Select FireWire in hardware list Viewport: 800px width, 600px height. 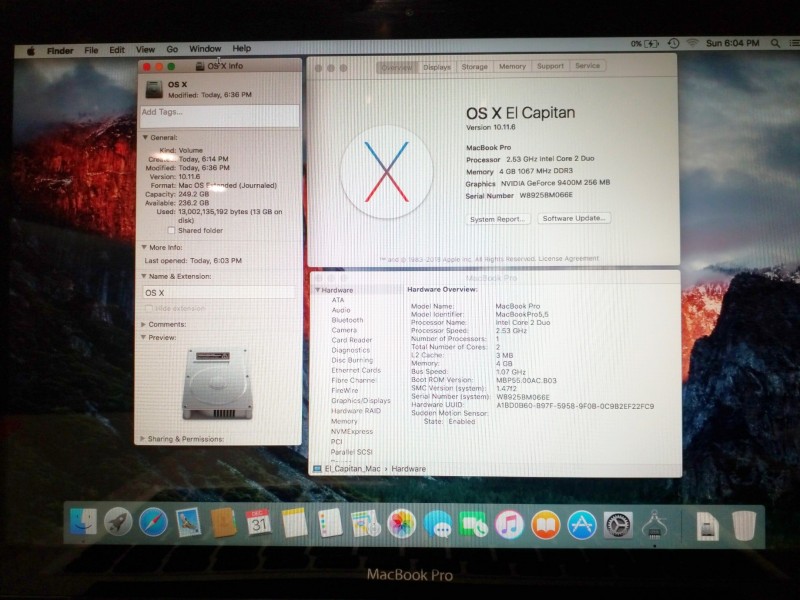pos(344,391)
